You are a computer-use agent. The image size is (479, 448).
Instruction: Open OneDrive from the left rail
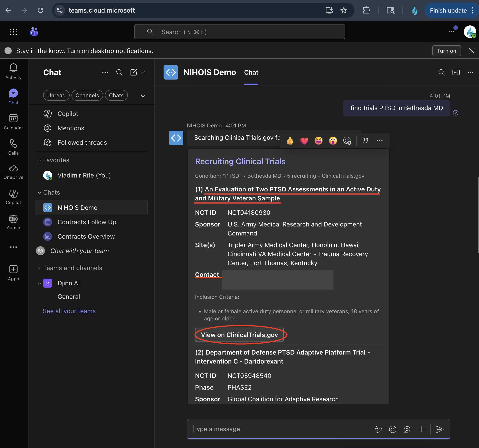point(13,172)
